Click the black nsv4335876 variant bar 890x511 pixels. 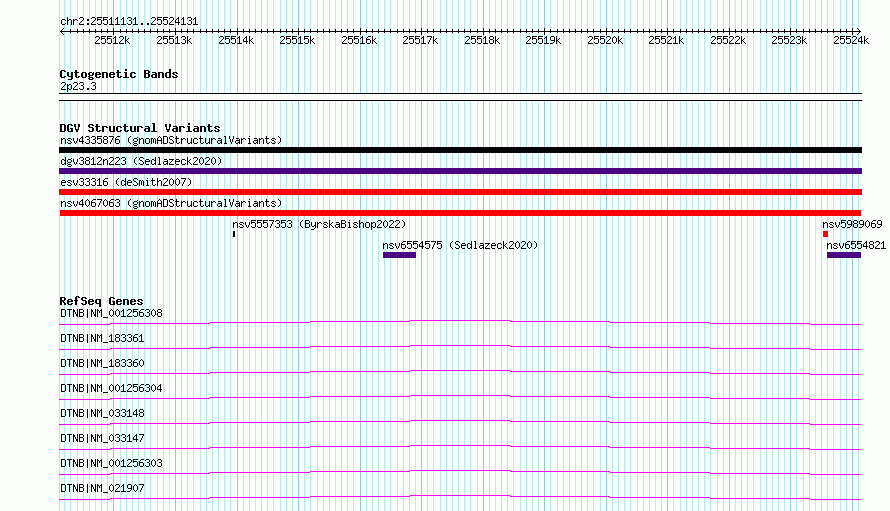pos(460,150)
